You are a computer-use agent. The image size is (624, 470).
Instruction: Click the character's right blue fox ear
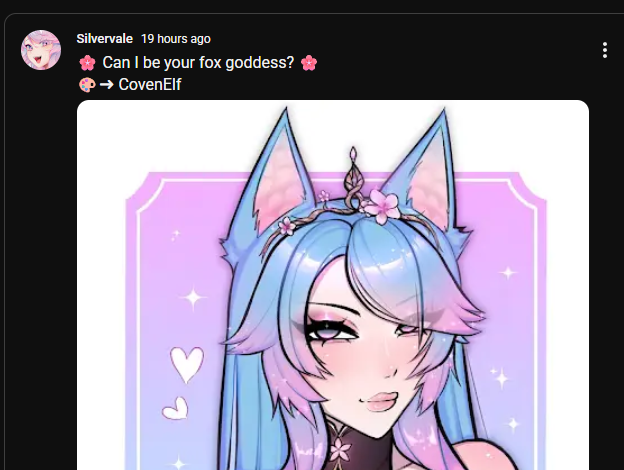click(425, 169)
